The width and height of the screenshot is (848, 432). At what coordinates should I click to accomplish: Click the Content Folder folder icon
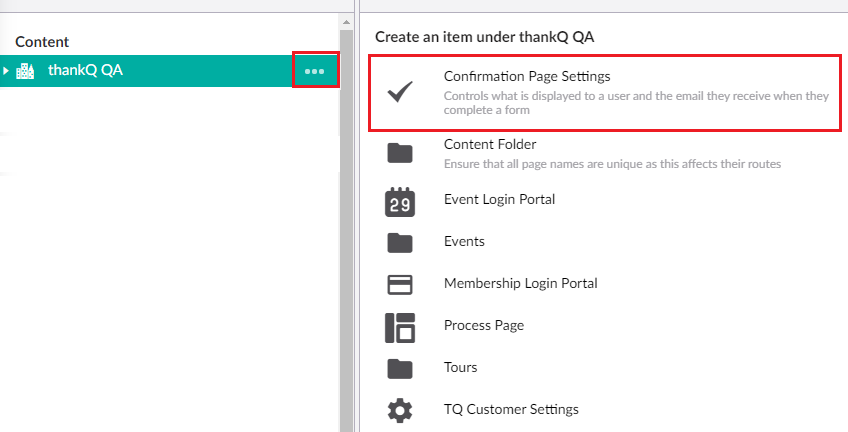[x=400, y=153]
